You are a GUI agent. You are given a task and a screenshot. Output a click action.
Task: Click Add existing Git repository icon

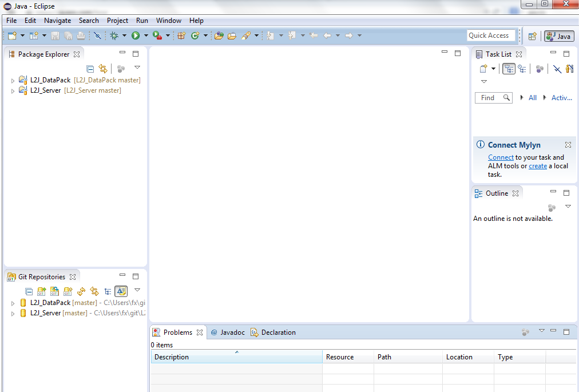(x=41, y=291)
